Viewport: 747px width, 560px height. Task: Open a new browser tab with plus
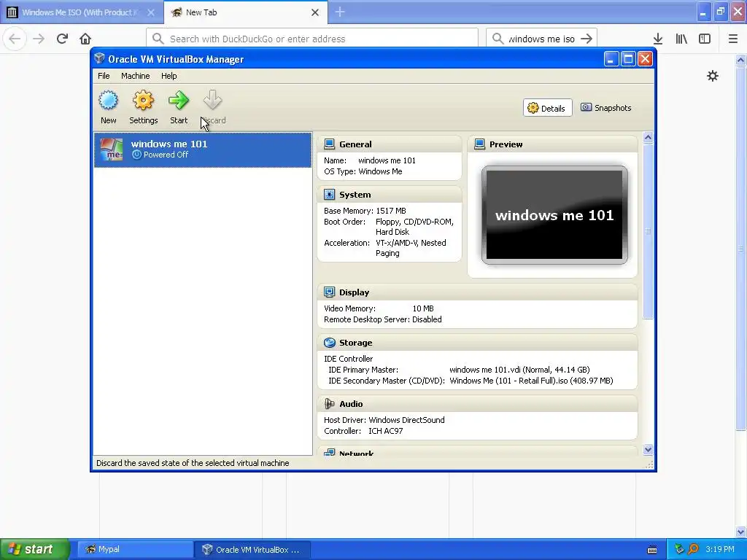click(340, 12)
